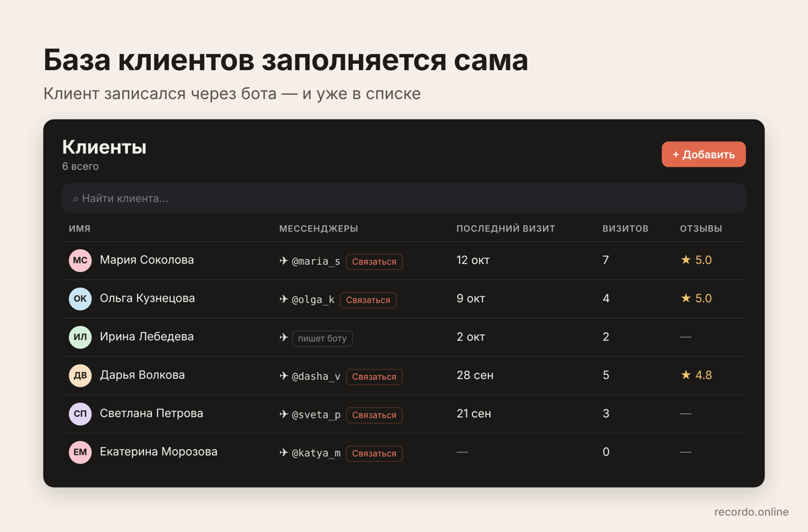Click the handle «@katya_m»
Image resolution: width=808 pixels, height=532 pixels.
(316, 453)
